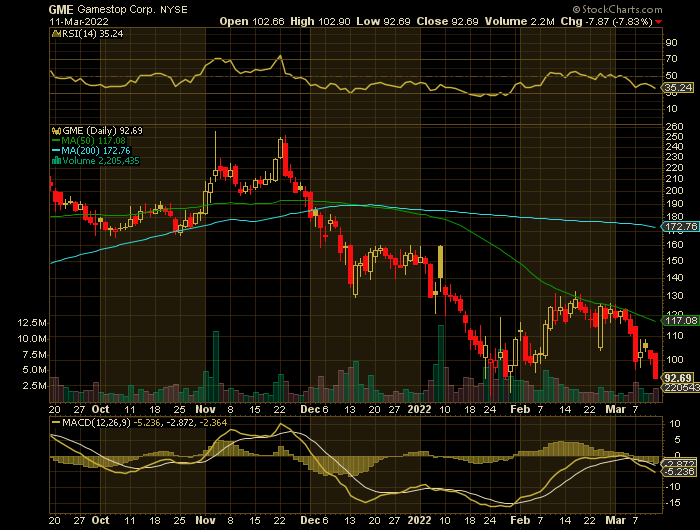Click the GME ticker symbol in the header
This screenshot has width=700, height=530.
pos(61,9)
